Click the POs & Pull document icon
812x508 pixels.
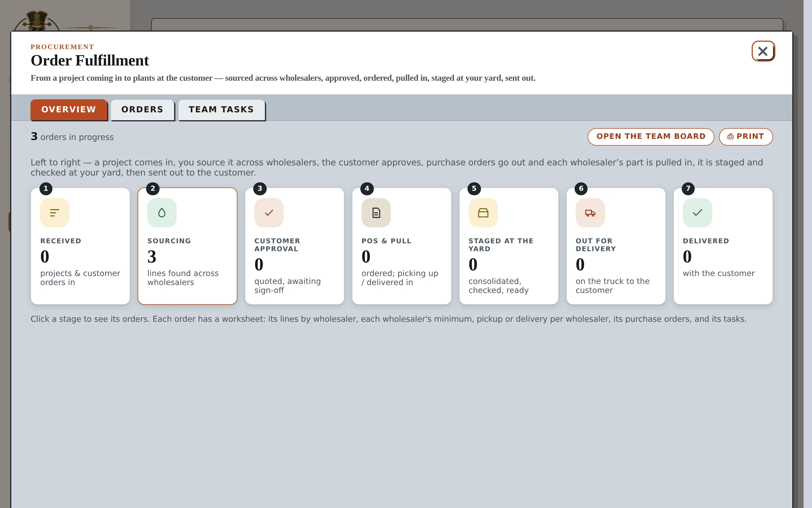click(376, 213)
